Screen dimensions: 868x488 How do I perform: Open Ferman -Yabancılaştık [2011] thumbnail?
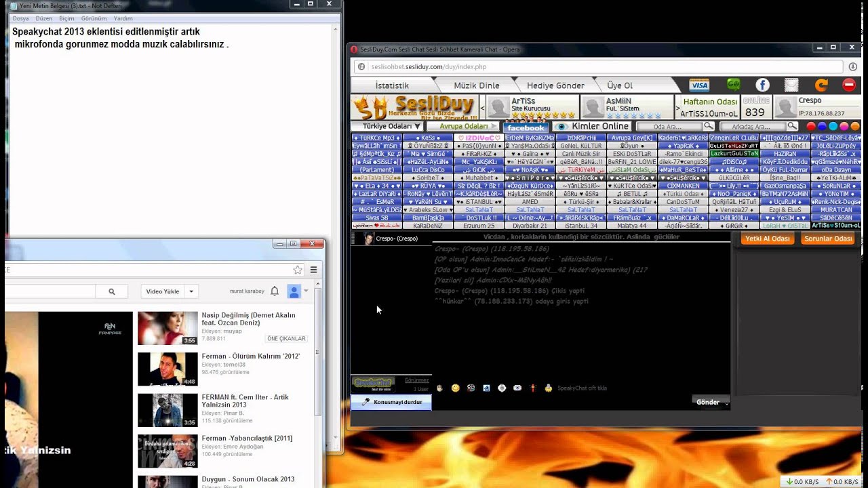click(167, 451)
